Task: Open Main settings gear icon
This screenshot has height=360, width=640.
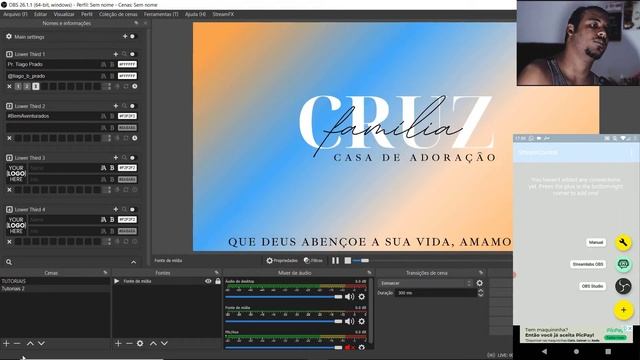Action: pyautogui.click(x=9, y=36)
